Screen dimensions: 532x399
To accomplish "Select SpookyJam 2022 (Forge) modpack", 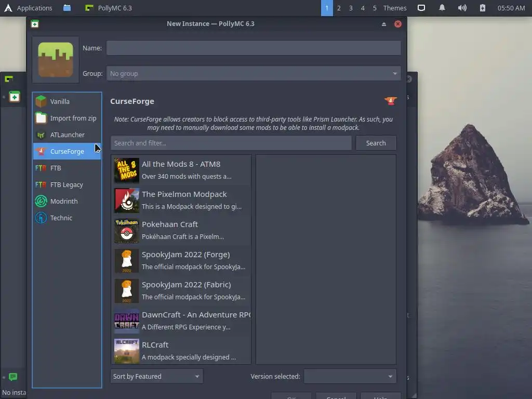I will (x=182, y=261).
